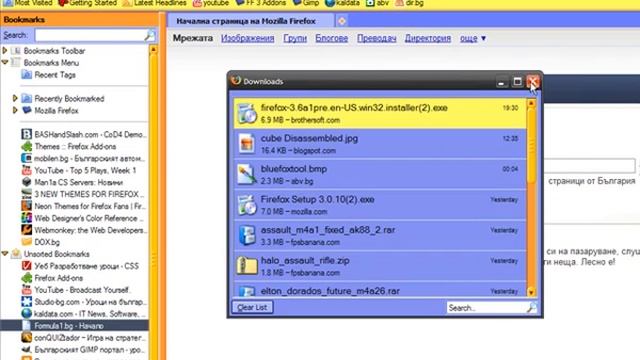Screen dimensions: 640x360
Task: Click the Firefox Setup 3.0.10(2).exe icon
Action: click(x=247, y=205)
